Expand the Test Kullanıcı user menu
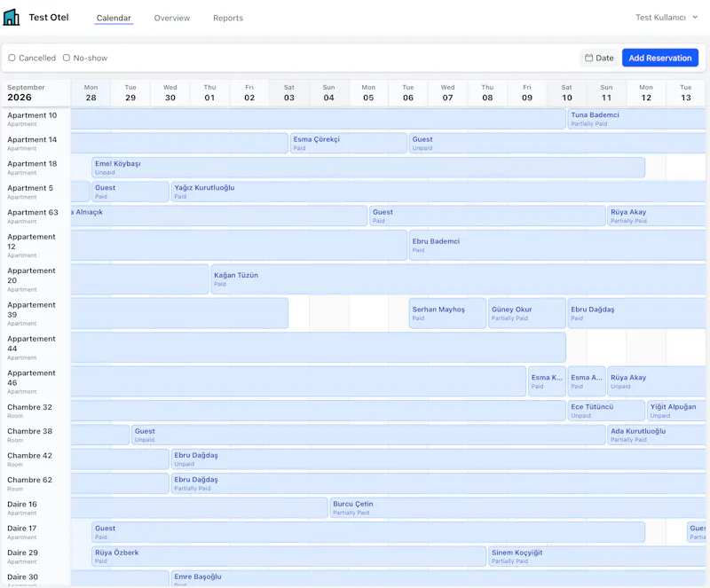 pos(667,18)
